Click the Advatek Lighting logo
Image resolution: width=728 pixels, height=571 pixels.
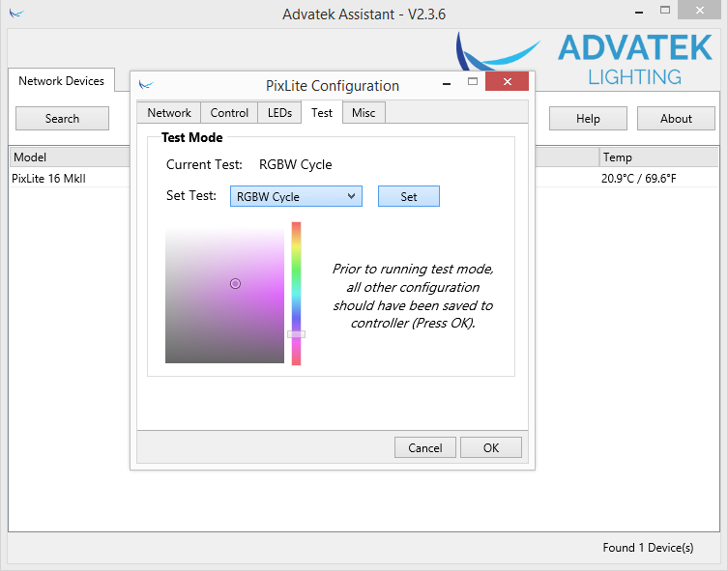coord(584,59)
